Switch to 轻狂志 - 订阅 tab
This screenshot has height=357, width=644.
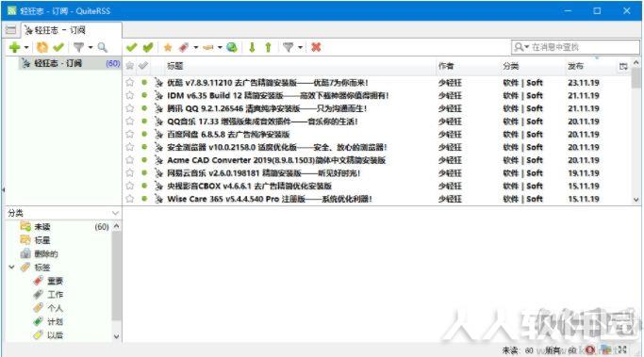point(72,30)
